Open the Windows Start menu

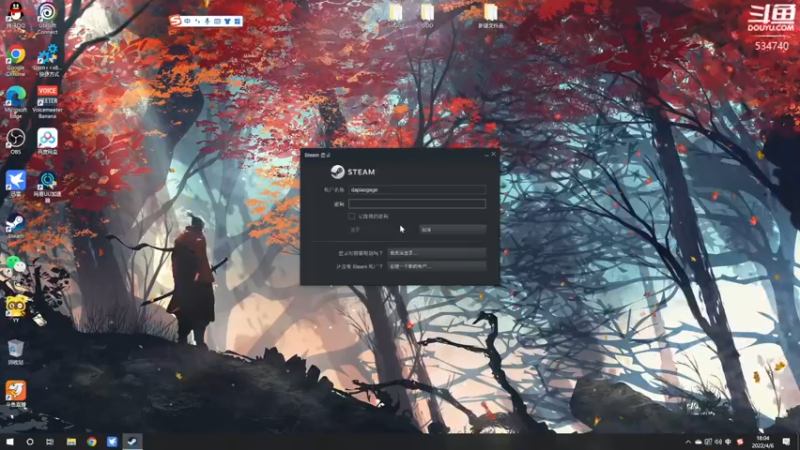[10, 442]
